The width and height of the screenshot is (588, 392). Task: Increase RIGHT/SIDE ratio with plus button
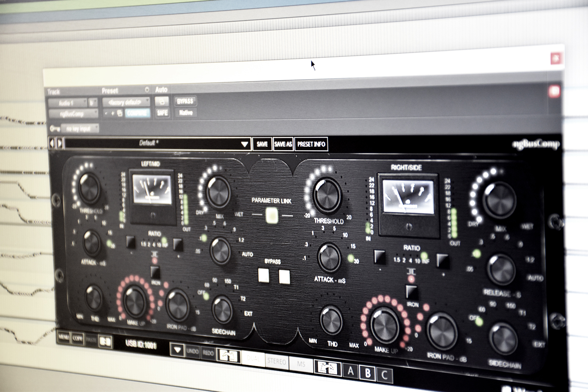[443, 260]
